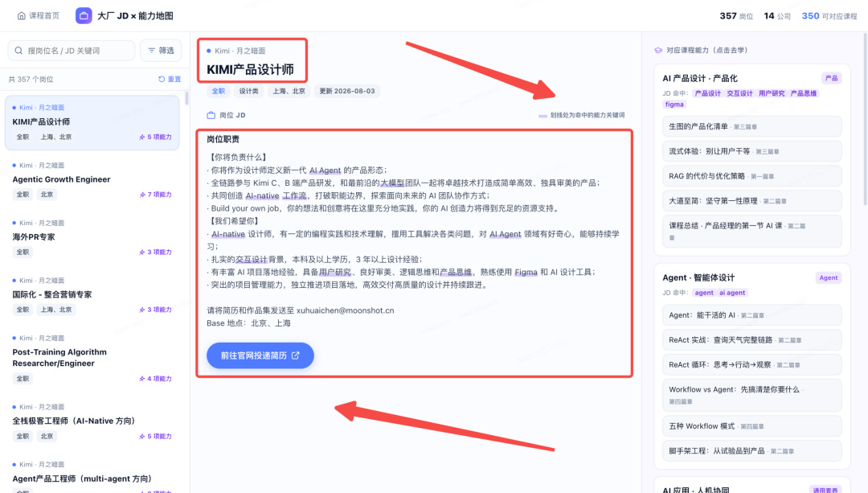Click the 对应课程能力 graduation cap icon

[658, 51]
